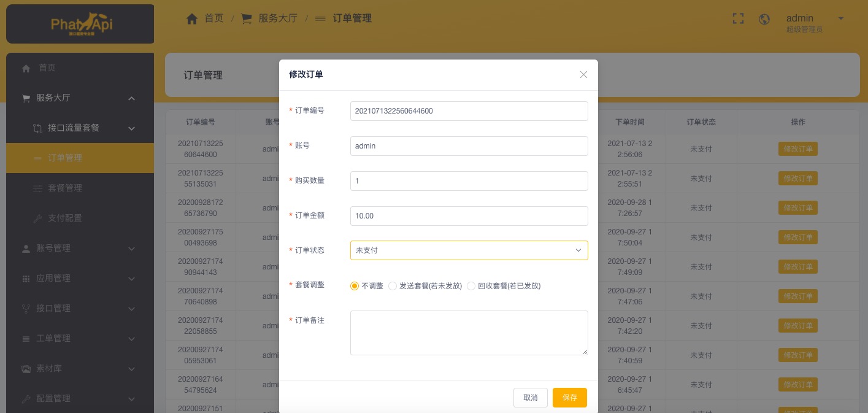Open the 订单状态 dropdown showing 未支付
The height and width of the screenshot is (413, 868).
click(x=469, y=250)
